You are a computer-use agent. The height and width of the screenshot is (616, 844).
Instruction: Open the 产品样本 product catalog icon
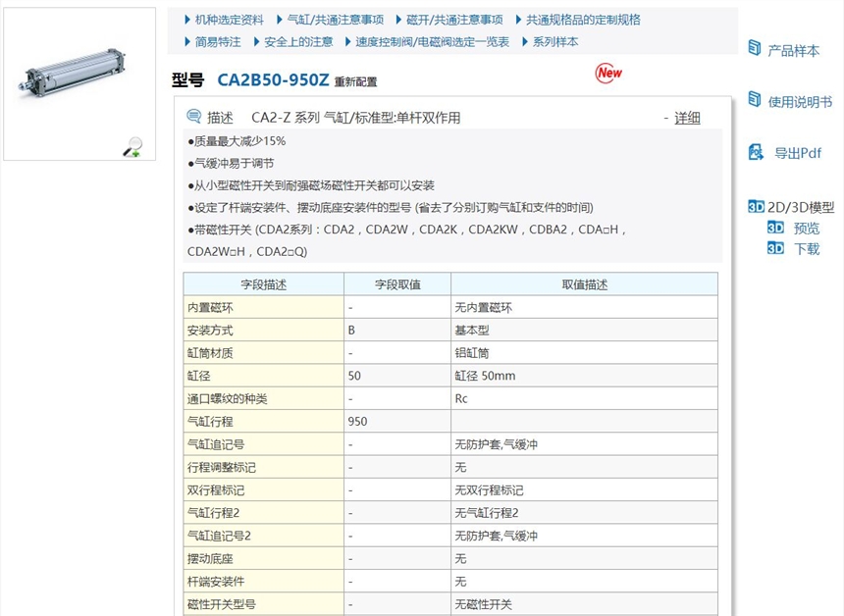(x=754, y=47)
